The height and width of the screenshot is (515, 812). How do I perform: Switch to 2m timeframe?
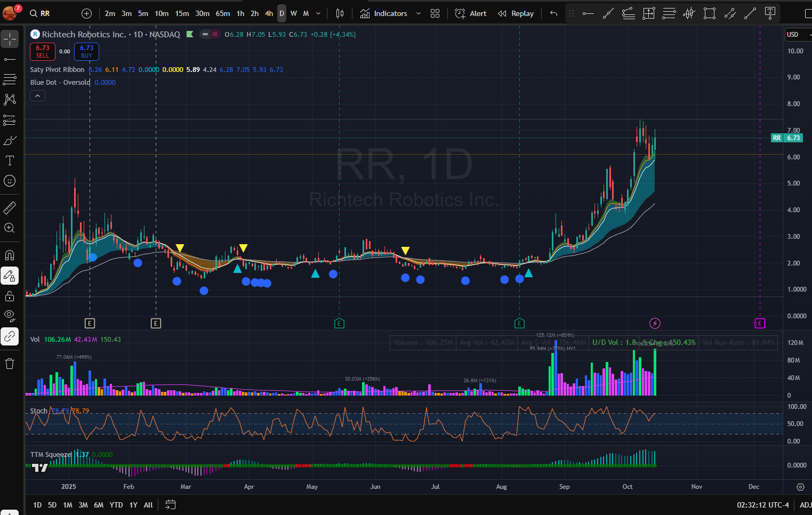click(110, 13)
